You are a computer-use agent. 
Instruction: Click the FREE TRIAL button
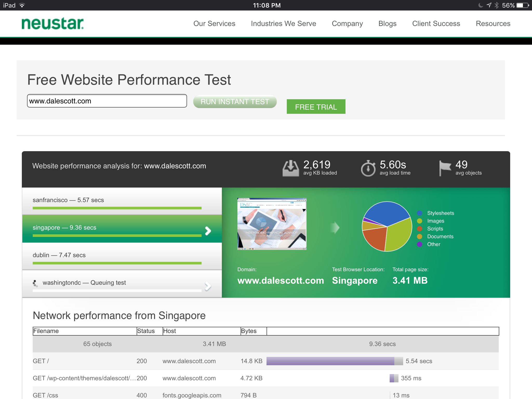tap(316, 107)
